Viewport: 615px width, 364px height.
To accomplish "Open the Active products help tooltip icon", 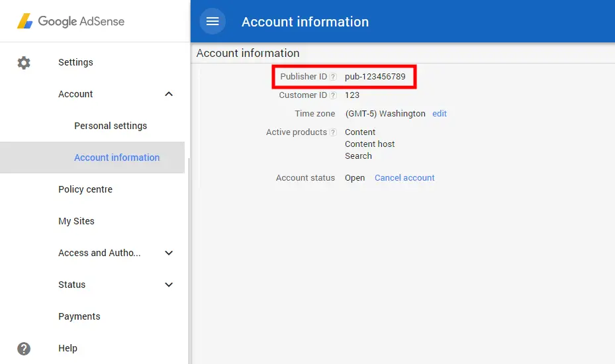I will pyautogui.click(x=333, y=132).
